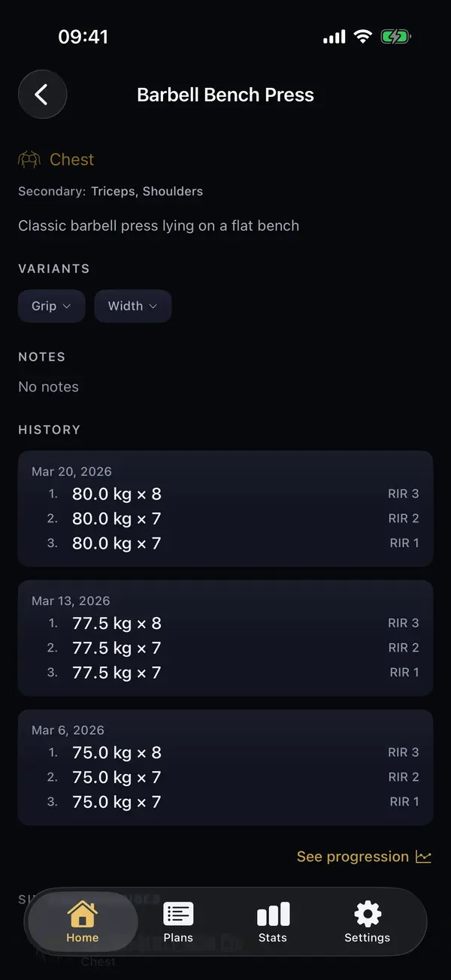Switch to the Stats tab
Viewport: 451px width, 980px height.
click(x=272, y=923)
